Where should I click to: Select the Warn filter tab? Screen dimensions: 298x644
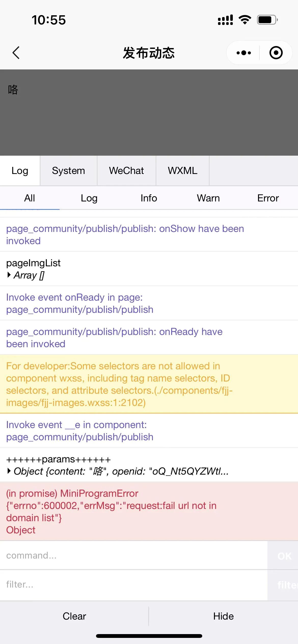208,198
